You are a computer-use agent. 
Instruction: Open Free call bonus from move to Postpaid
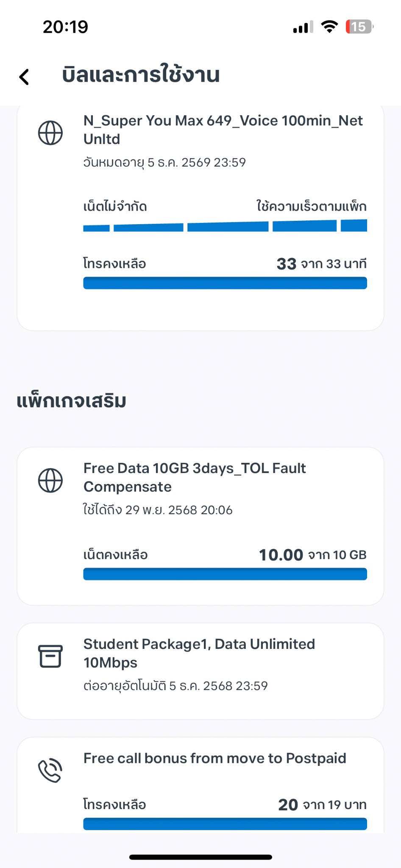[214, 758]
